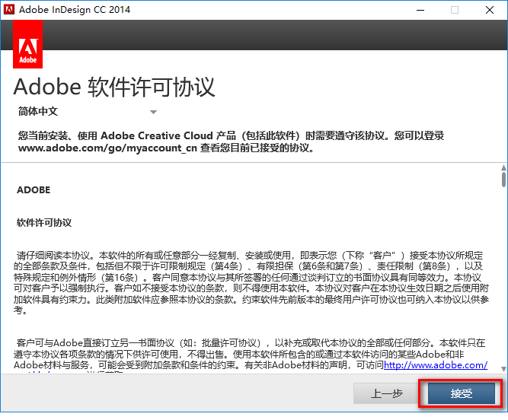Click the Adobe 软件许可协议 heading
Image resolution: width=508 pixels, height=420 pixels.
(114, 86)
